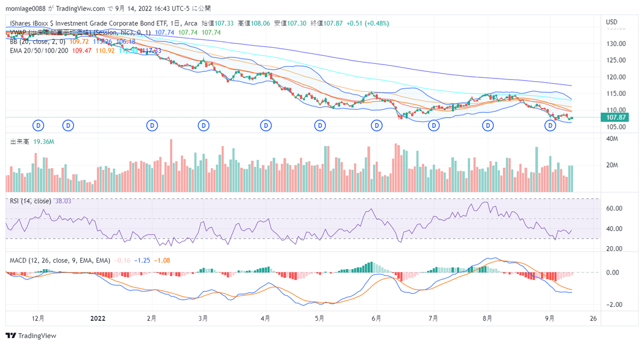Click the low price 安値107.30
The height and width of the screenshot is (345, 644).
pyautogui.click(x=290, y=24)
